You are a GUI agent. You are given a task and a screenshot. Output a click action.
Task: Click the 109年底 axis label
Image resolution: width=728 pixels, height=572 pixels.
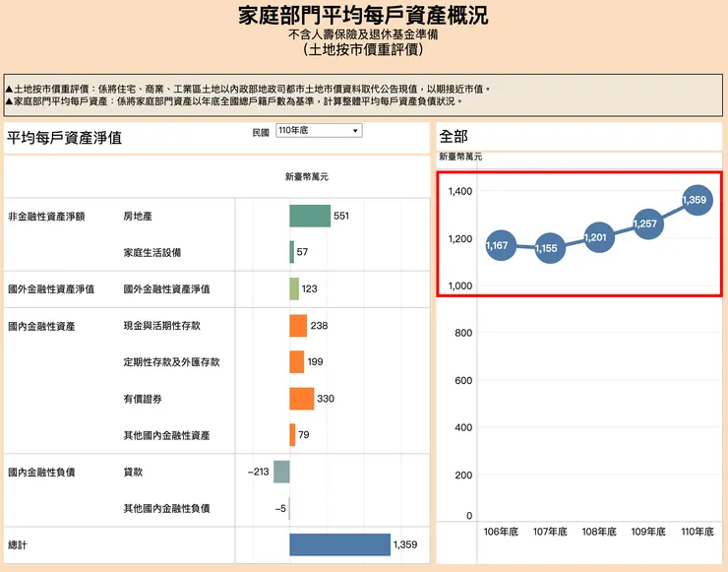coord(648,532)
